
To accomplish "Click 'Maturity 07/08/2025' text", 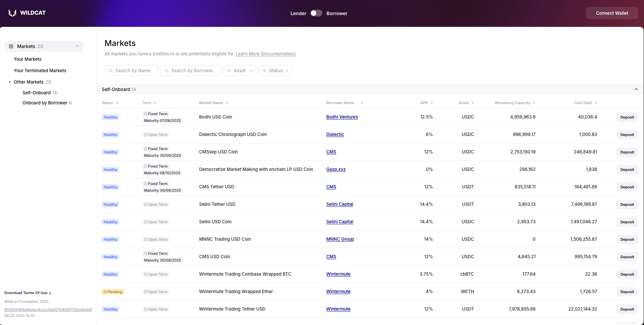I will tap(163, 121).
